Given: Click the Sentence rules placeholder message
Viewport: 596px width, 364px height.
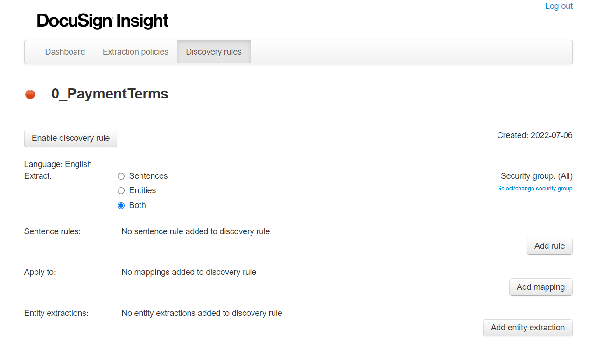Looking at the screenshot, I should 196,231.
